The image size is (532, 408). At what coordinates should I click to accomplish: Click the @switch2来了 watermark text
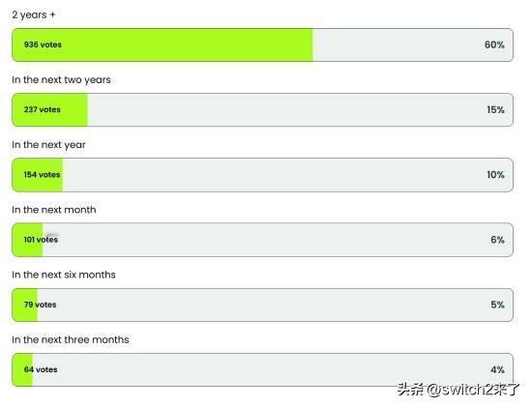tap(473, 390)
